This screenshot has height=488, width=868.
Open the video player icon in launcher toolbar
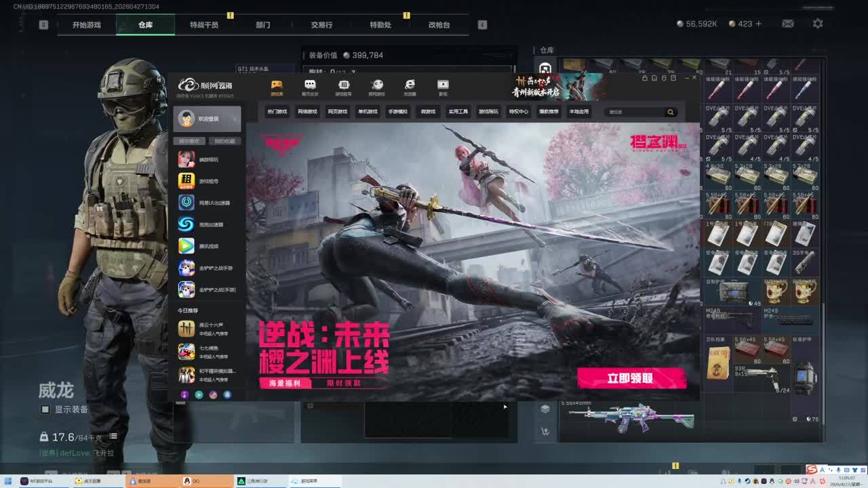pyautogui.click(x=443, y=85)
